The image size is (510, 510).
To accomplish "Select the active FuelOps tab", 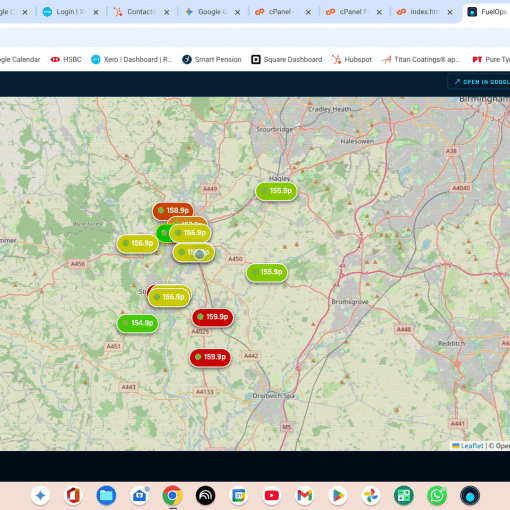I will point(487,12).
